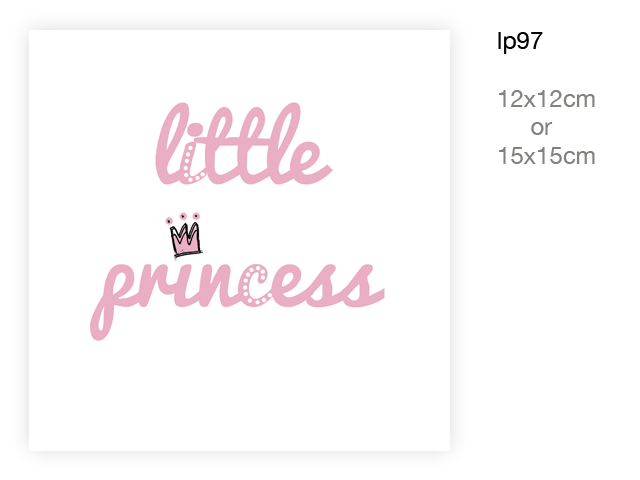Click the pink word little

tap(243, 143)
